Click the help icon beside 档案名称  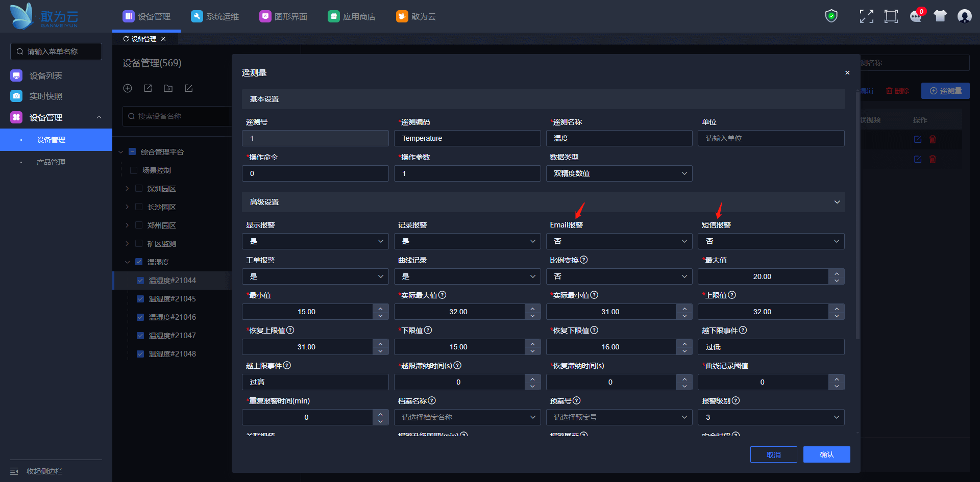(432, 401)
